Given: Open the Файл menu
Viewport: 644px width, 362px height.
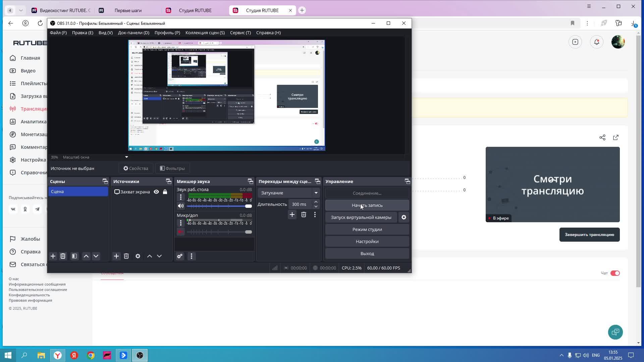Looking at the screenshot, I should 58,33.
